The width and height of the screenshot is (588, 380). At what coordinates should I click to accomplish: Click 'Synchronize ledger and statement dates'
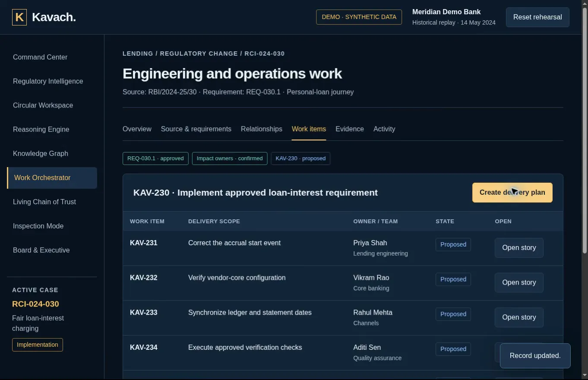(x=250, y=313)
